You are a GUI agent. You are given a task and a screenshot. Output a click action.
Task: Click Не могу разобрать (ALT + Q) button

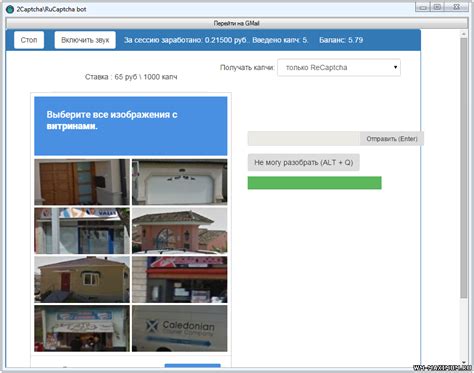[303, 162]
